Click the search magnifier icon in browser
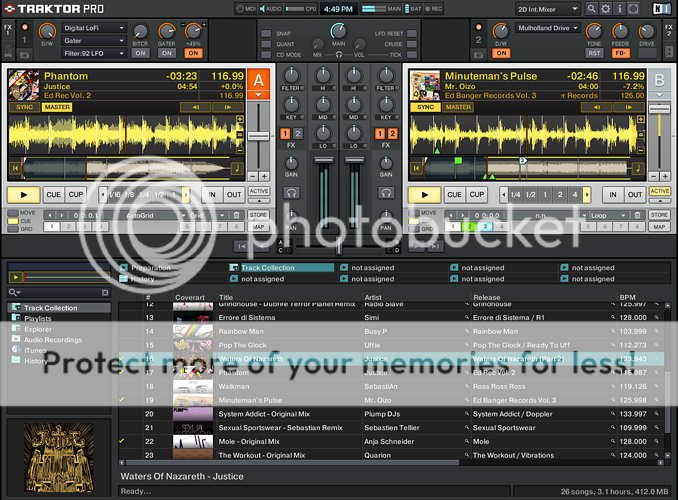 pyautogui.click(x=13, y=293)
